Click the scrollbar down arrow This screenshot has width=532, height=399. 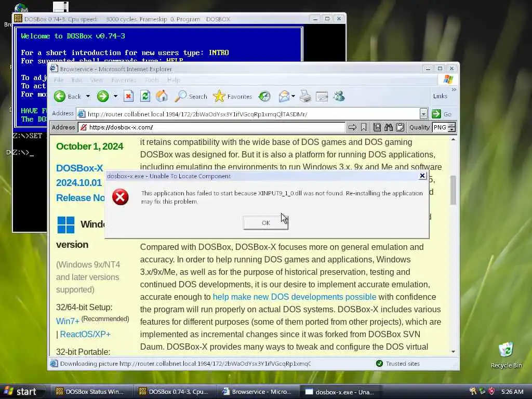point(453,352)
